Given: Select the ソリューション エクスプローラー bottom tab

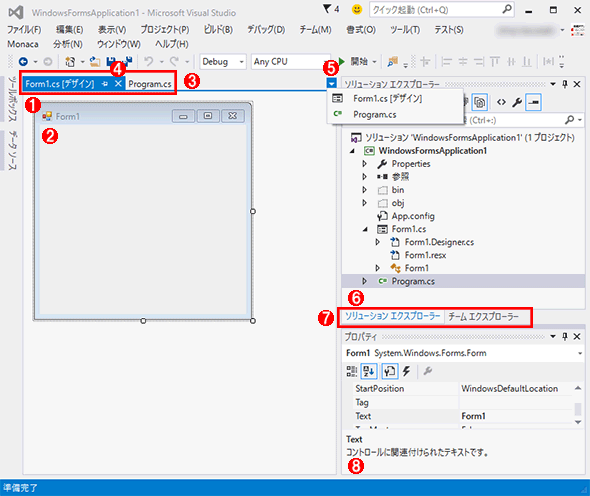Looking at the screenshot, I should pos(392,316).
